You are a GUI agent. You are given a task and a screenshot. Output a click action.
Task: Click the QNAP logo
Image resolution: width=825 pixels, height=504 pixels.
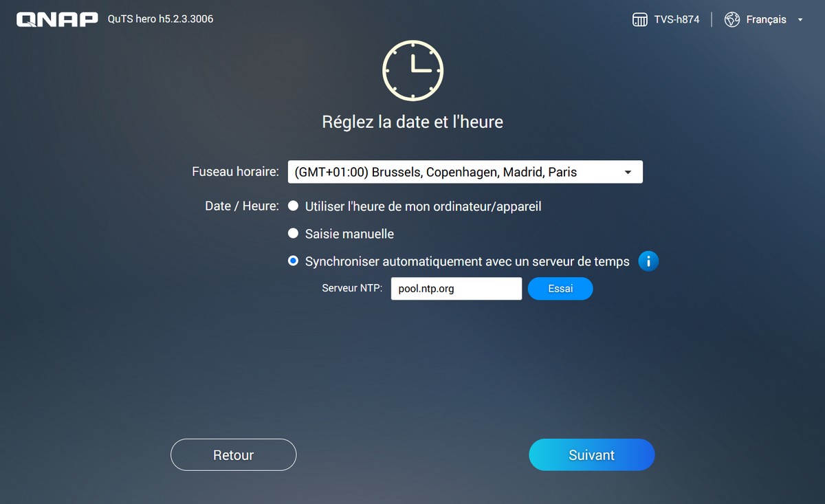57,19
